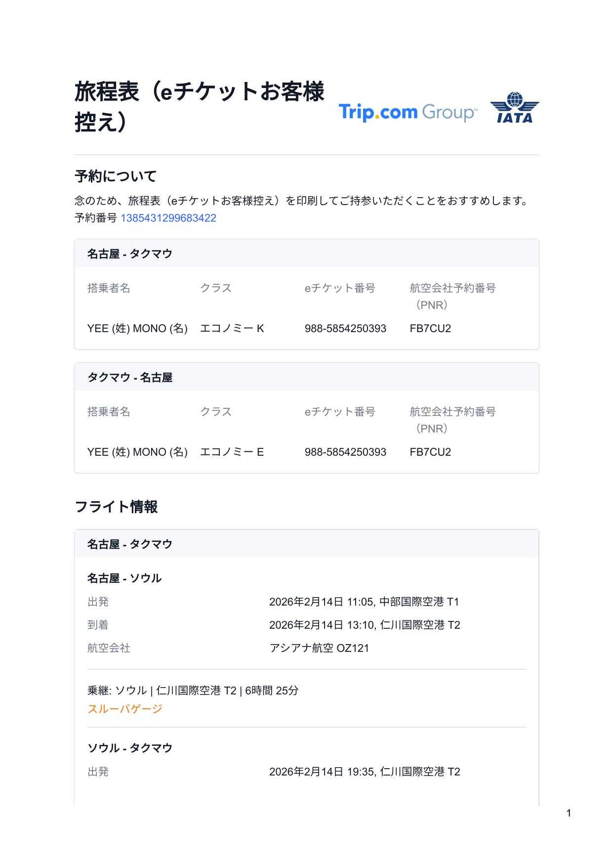Click the IATA winged globe logo
This screenshot has height=868, width=613.
pos(514,107)
